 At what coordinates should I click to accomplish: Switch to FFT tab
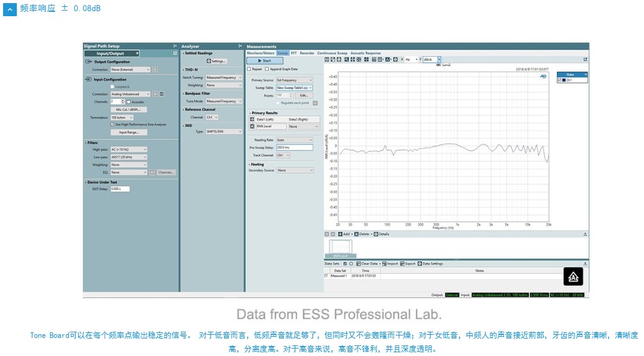(293, 53)
